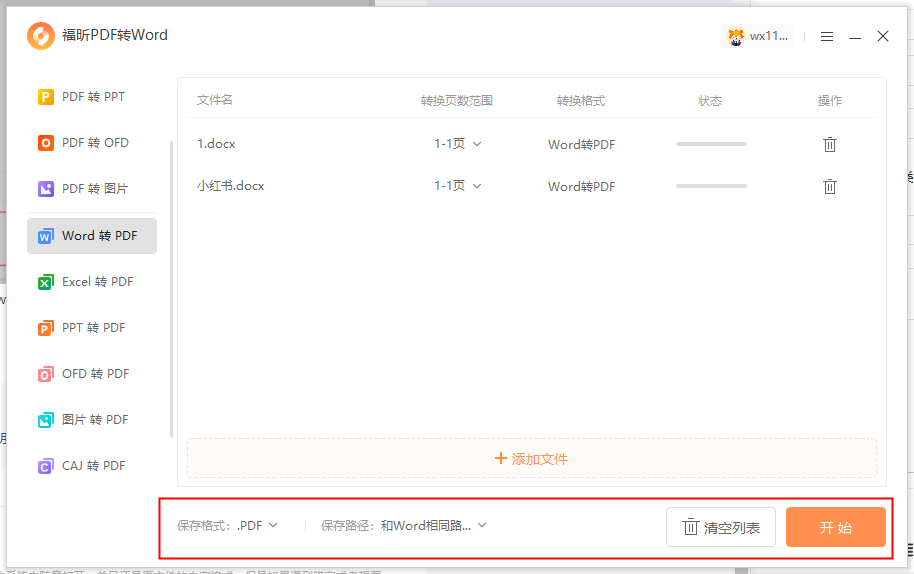This screenshot has height=574, width=914.
Task: Click the Foxit PDF app logo
Action: [41, 36]
